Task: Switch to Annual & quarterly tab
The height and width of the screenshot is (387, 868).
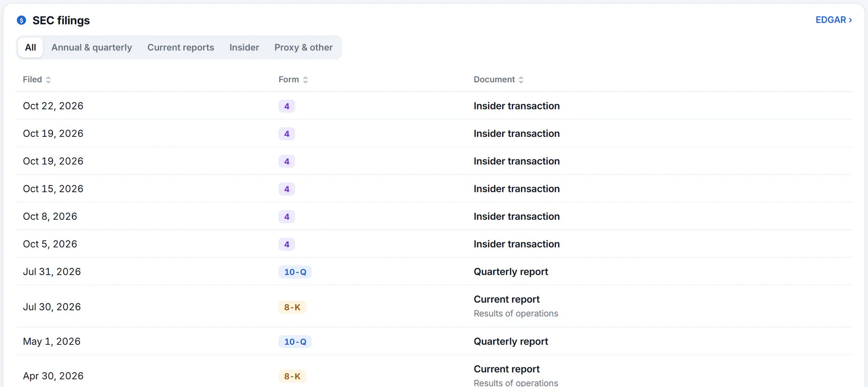Action: 92,47
